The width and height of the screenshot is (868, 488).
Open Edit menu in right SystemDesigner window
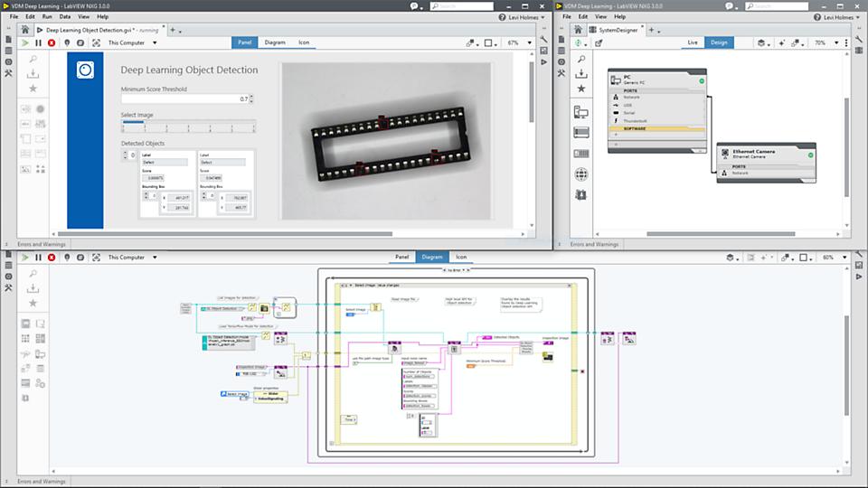583,16
